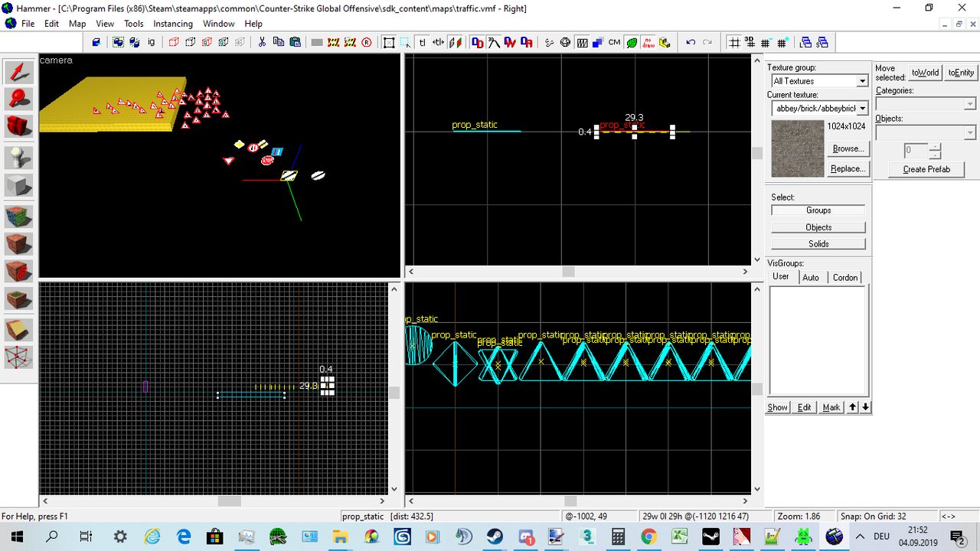Toggle the ig ignore groups button
The image size is (980, 551).
151,42
